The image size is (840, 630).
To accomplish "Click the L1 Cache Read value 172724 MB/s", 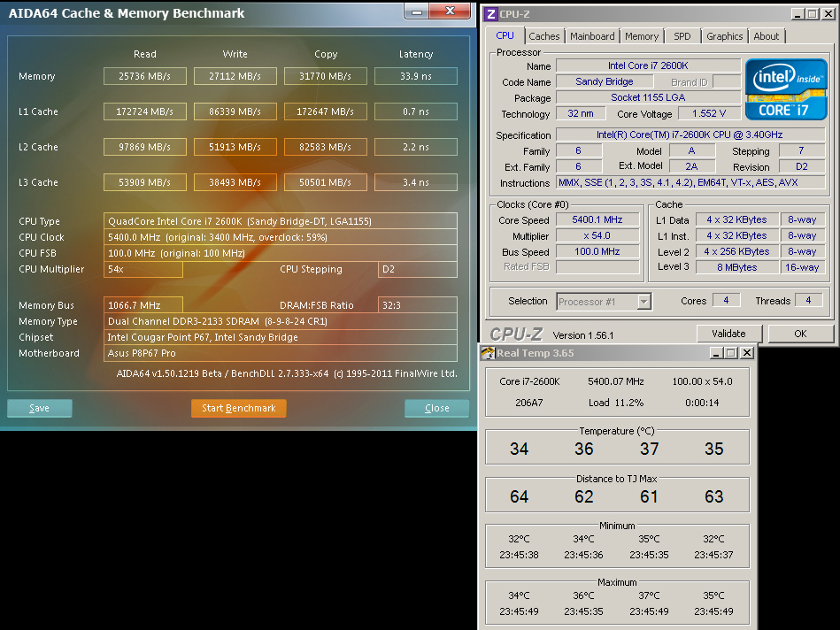I will pyautogui.click(x=144, y=111).
